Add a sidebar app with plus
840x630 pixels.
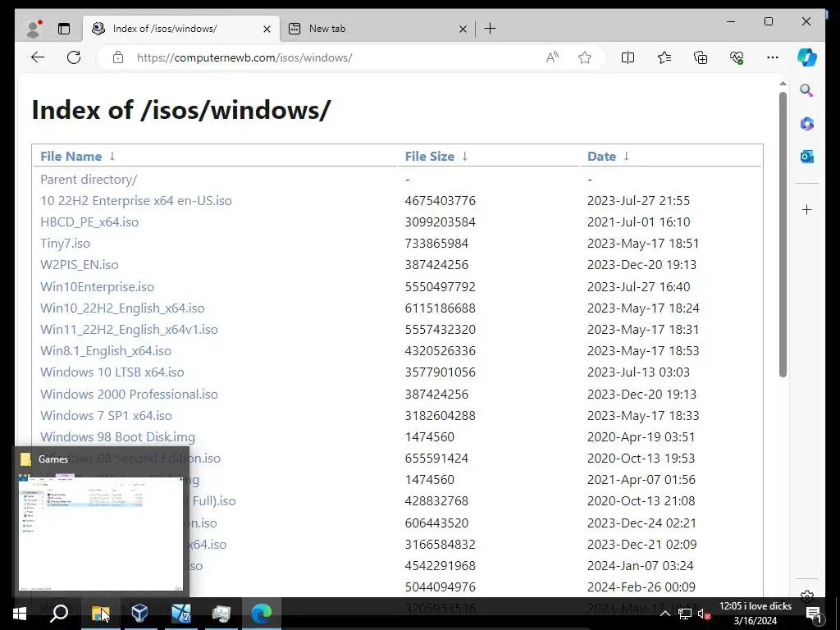[x=807, y=209]
